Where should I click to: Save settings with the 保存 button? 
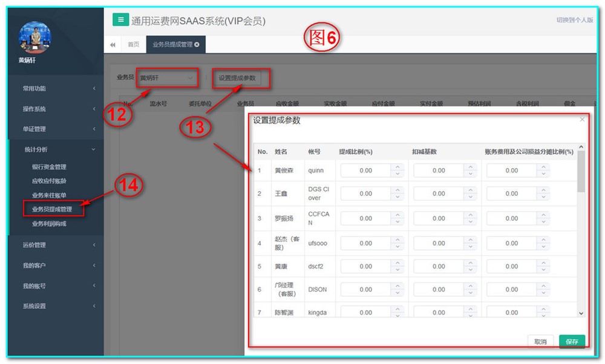click(571, 342)
